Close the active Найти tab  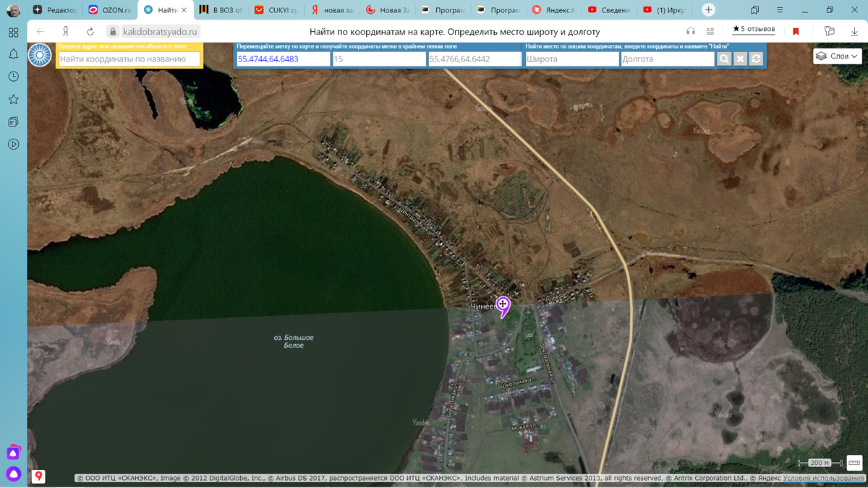coord(184,10)
